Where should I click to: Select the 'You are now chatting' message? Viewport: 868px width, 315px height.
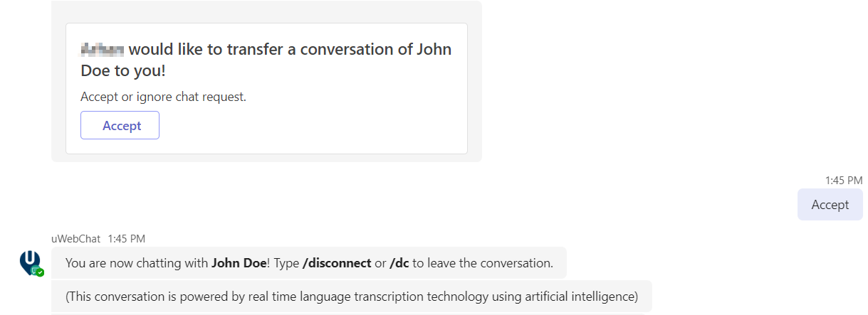309,263
